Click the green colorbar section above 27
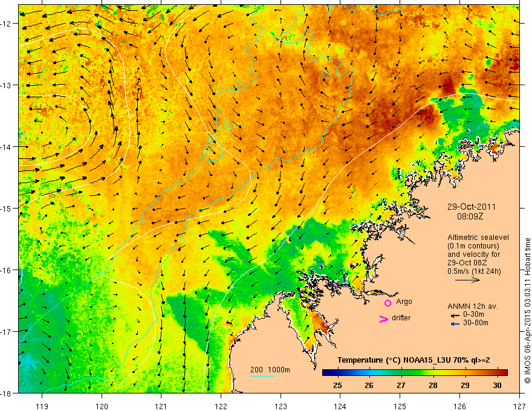Viewport: 532px width, 411px height. [401, 373]
